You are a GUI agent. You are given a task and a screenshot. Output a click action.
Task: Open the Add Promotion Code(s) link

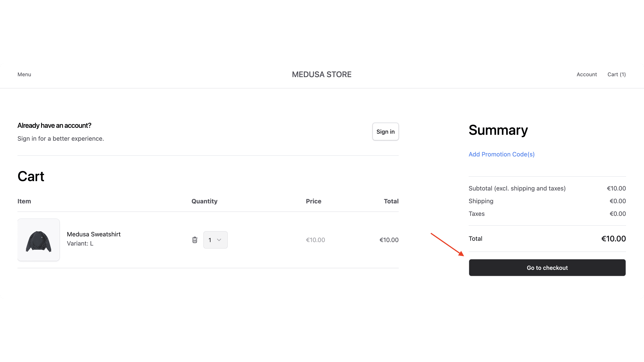[x=501, y=154]
